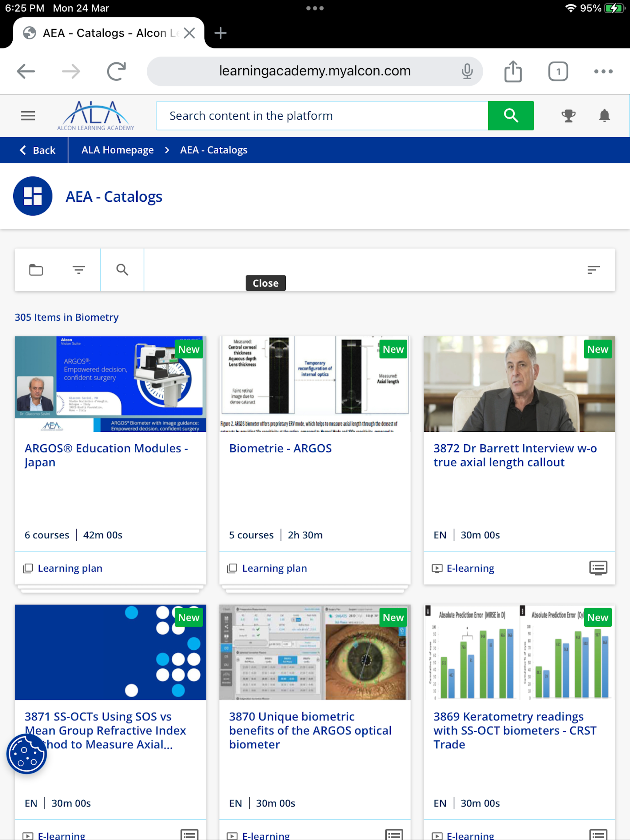Image resolution: width=630 pixels, height=840 pixels.
Task: Click E-learning label on 3872 card
Action: click(470, 568)
